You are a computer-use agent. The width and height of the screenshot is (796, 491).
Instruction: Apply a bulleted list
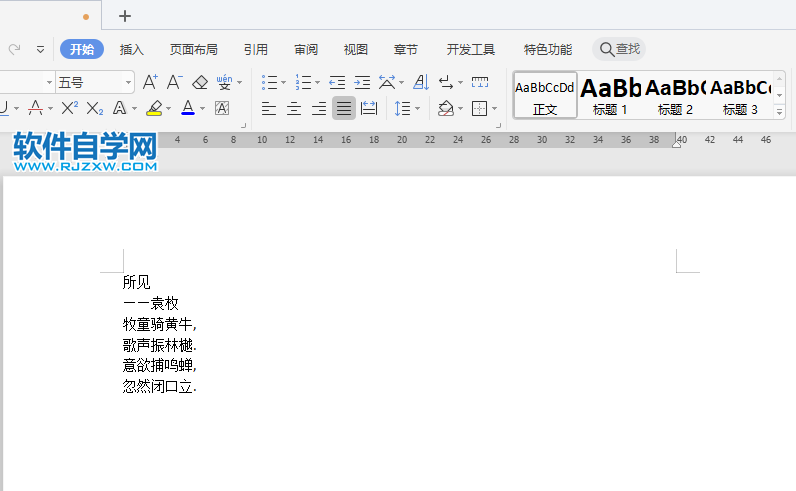(x=269, y=82)
